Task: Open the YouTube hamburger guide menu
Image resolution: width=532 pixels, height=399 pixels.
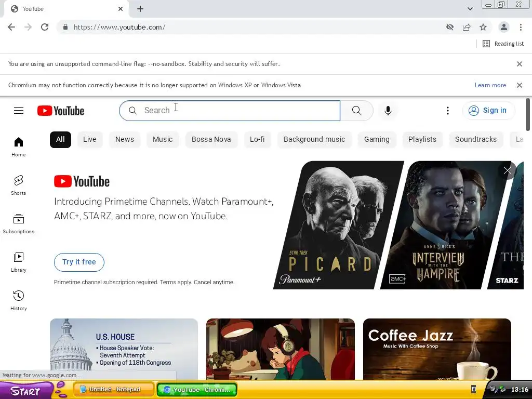Action: (19, 110)
